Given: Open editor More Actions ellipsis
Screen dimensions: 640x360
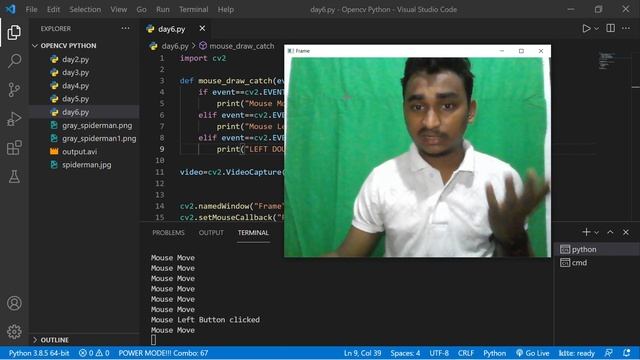Looking at the screenshot, I should (x=626, y=28).
